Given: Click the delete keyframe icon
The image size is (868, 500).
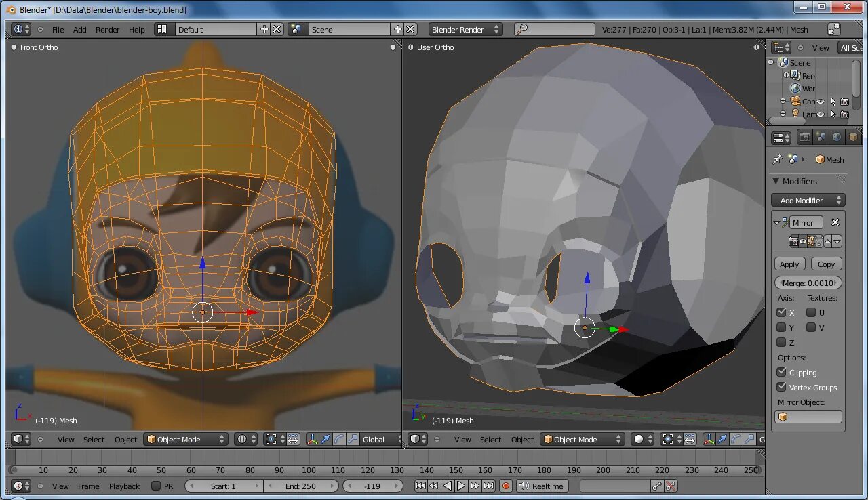Looking at the screenshot, I should [x=671, y=486].
